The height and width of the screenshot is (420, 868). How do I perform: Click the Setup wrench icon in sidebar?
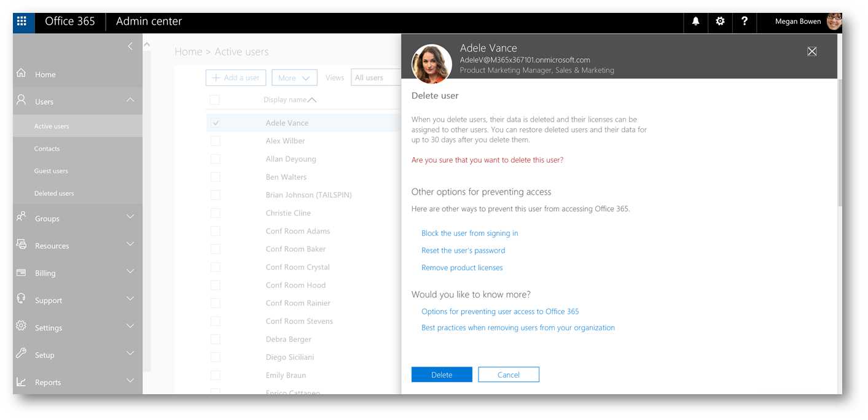[22, 353]
